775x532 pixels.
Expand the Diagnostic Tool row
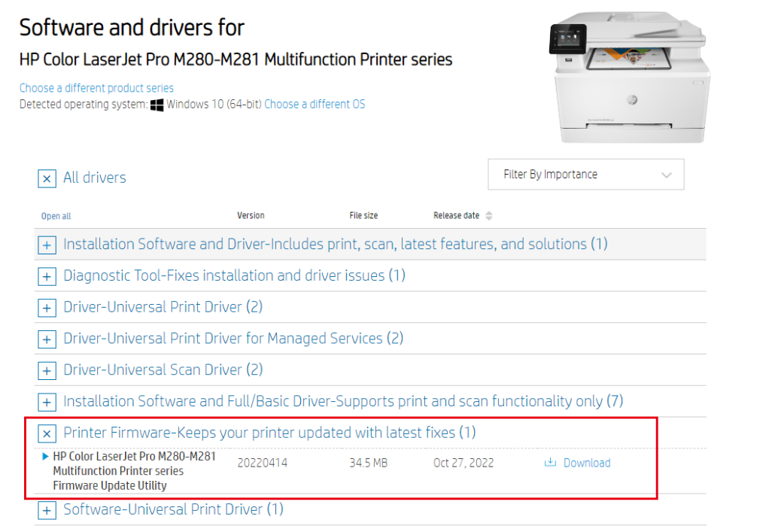47,276
